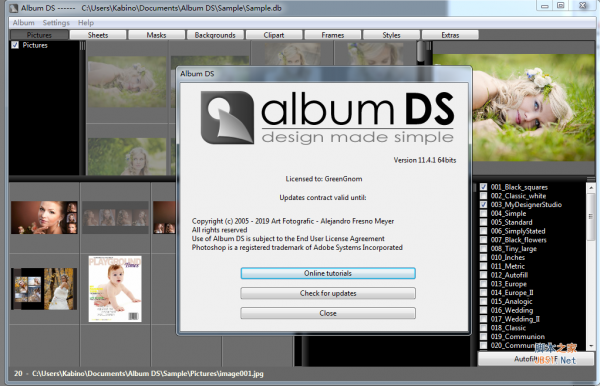
Task: Check the 015_Analogic style
Action: click(x=484, y=301)
